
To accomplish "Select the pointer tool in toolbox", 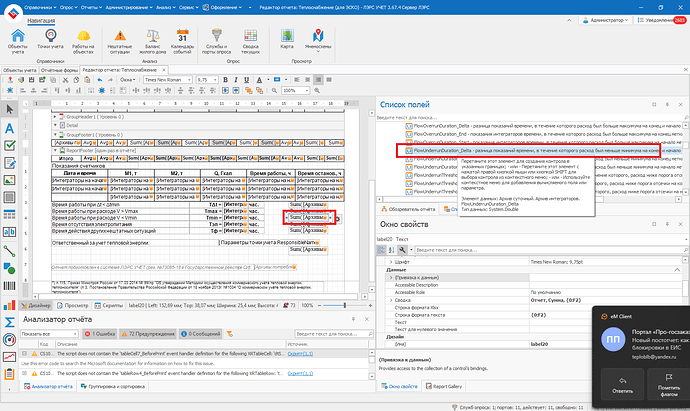I will point(9,110).
